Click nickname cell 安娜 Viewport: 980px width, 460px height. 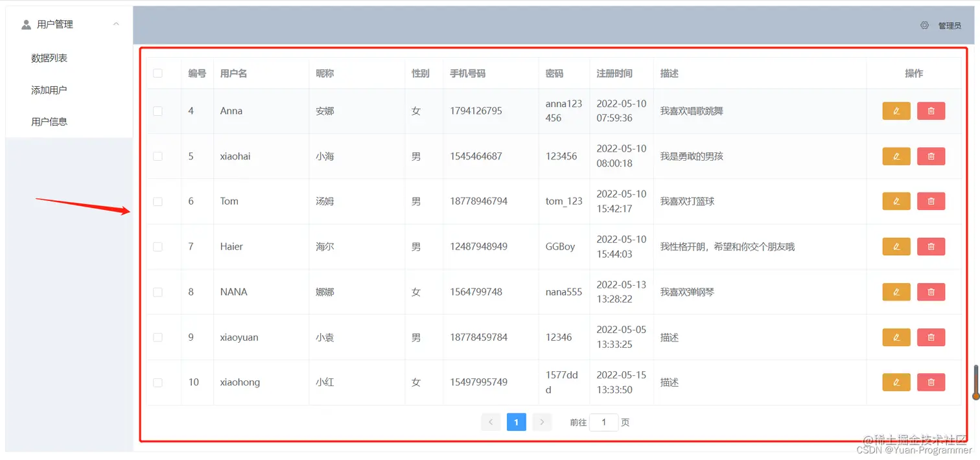click(x=325, y=111)
